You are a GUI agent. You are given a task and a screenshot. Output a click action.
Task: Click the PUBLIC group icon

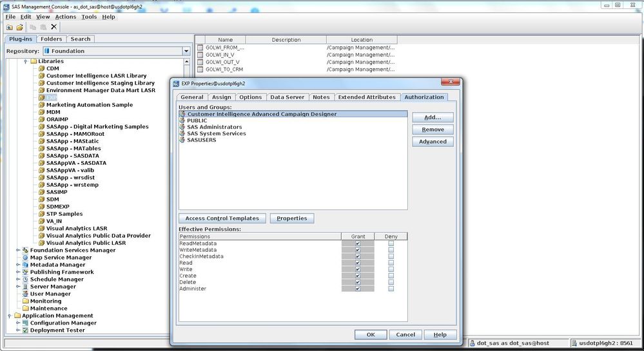point(182,120)
